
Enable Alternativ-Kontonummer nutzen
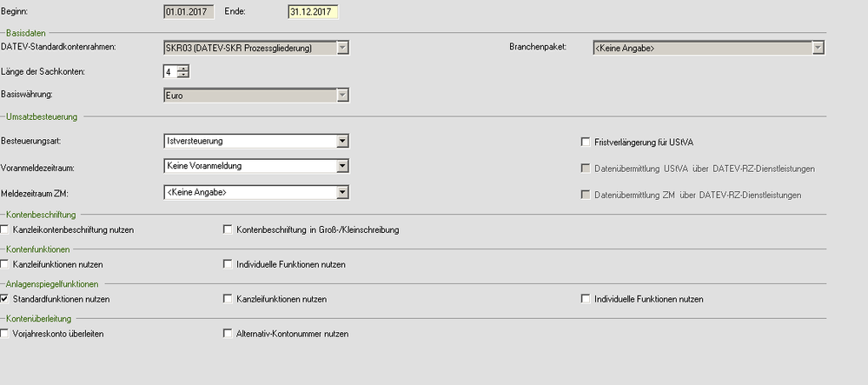[229, 333]
